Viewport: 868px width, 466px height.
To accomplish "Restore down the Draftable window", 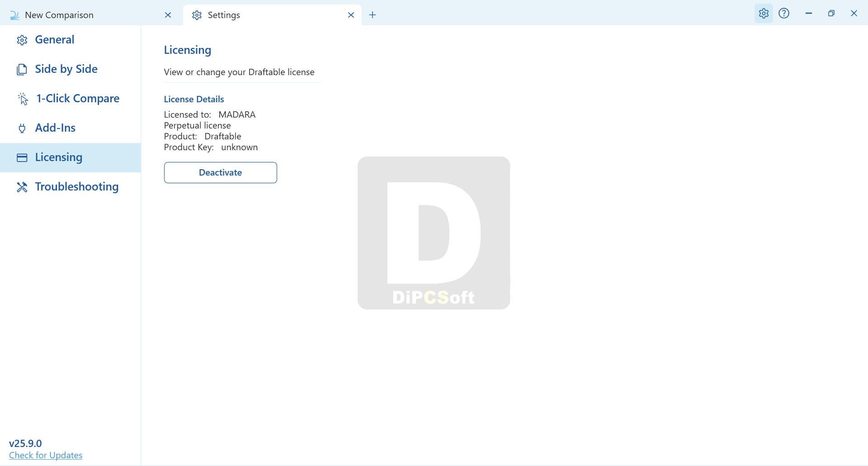I will (x=831, y=13).
